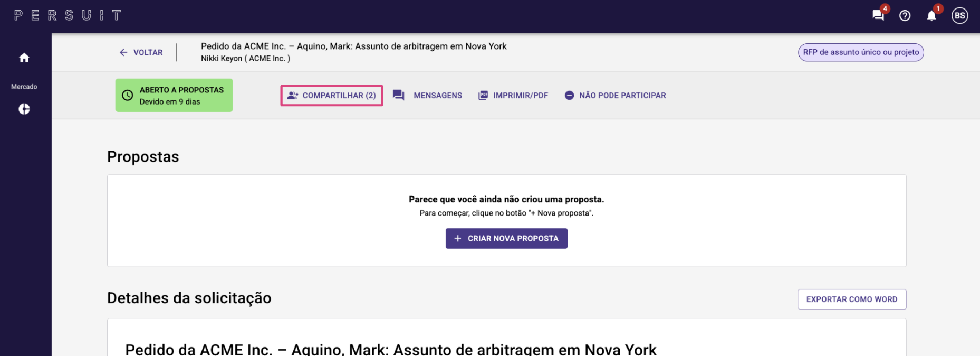Click the Nikki Keyon ( ACME Inc. ) text
The image size is (980, 356).
(245, 59)
